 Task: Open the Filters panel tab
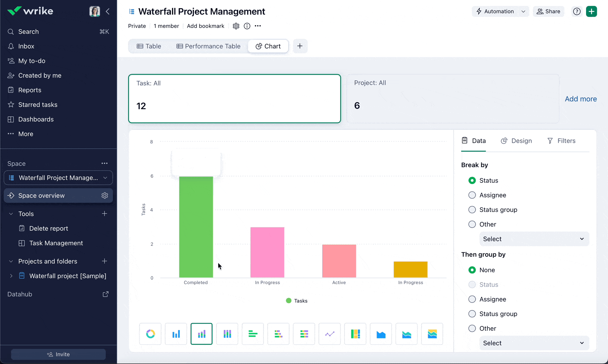pyautogui.click(x=561, y=141)
